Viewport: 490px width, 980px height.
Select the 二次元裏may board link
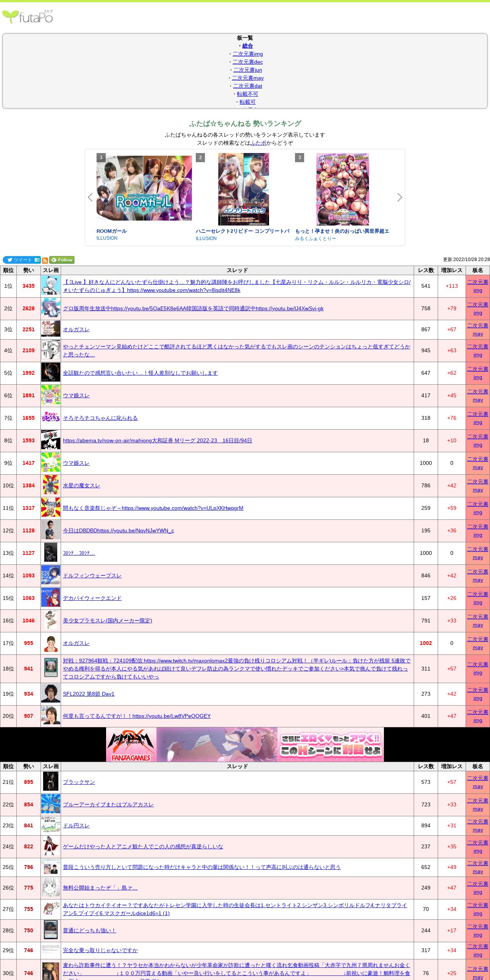248,78
